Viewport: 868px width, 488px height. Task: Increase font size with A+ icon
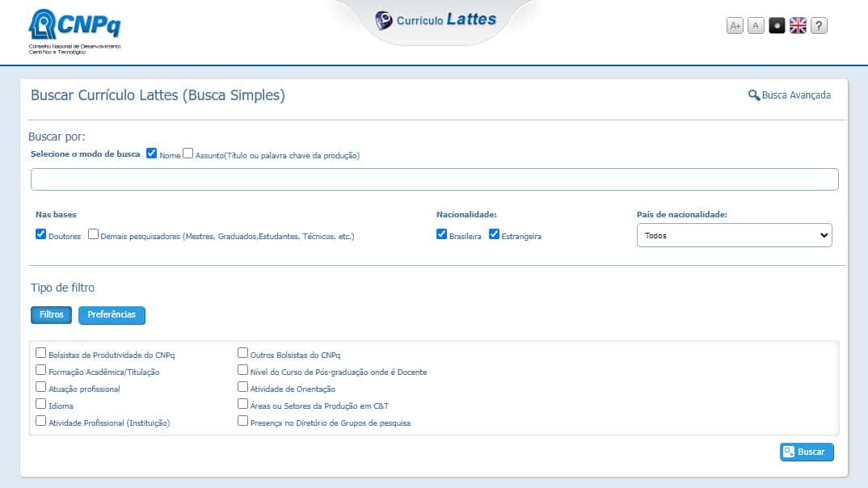click(x=735, y=26)
